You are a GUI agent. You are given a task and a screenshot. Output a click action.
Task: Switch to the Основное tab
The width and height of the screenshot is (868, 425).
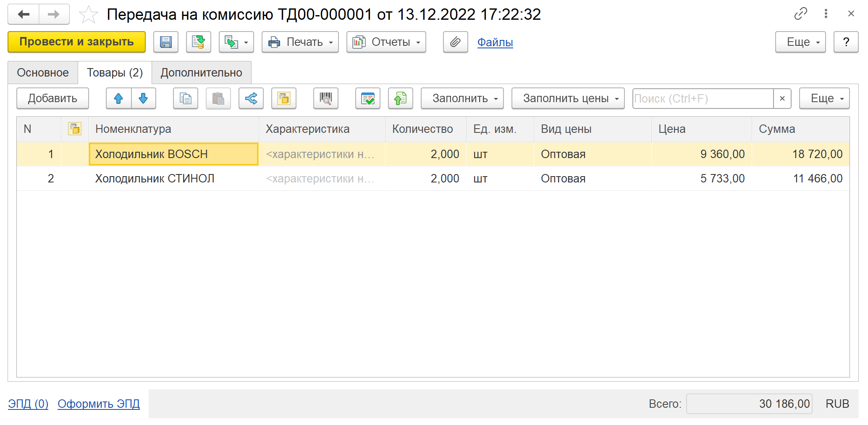[x=43, y=73]
